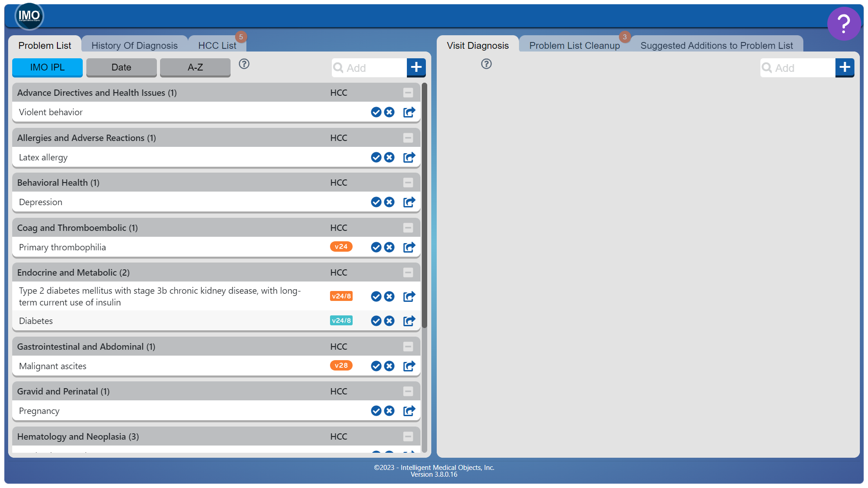Click the share arrow icon for Malignant ascites
Image resolution: width=868 pixels, height=488 pixels.
point(409,366)
